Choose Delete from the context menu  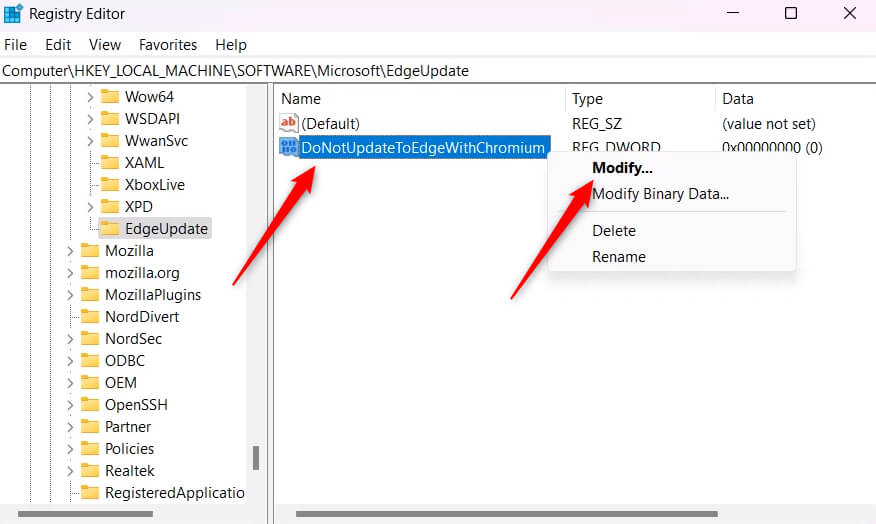(614, 230)
